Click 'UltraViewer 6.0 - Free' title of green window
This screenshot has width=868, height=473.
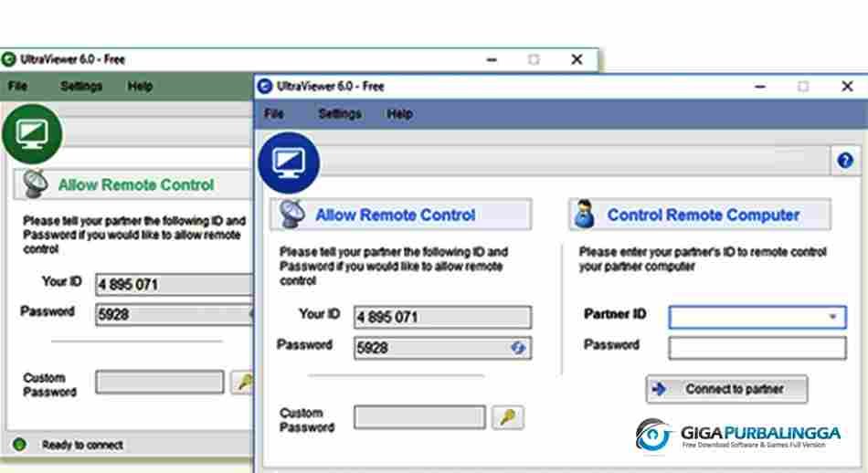pos(72,59)
